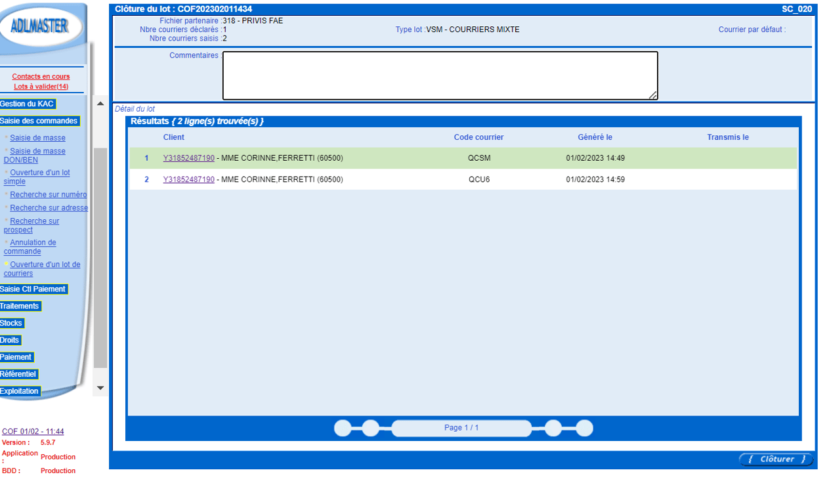
Task: Expand Gestion du KAC menu
Action: click(x=27, y=104)
